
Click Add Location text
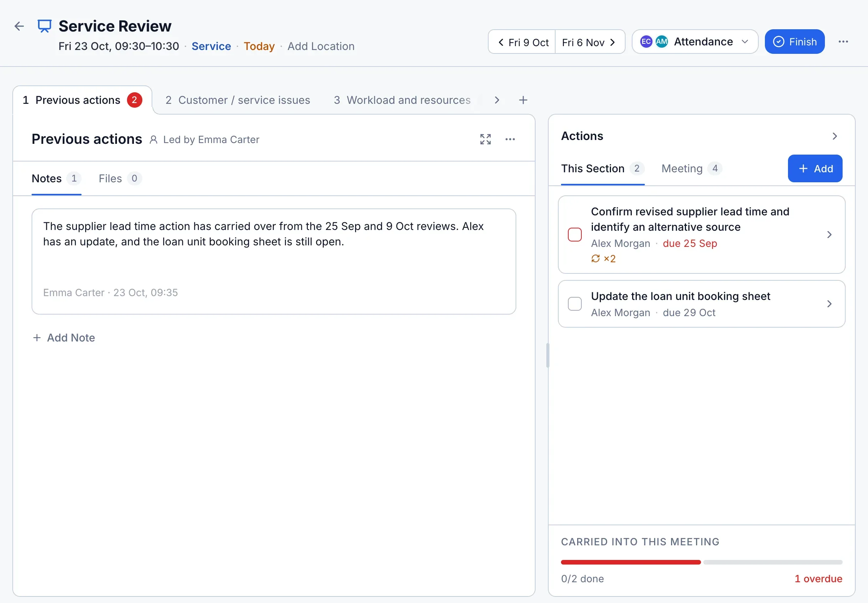[321, 46]
